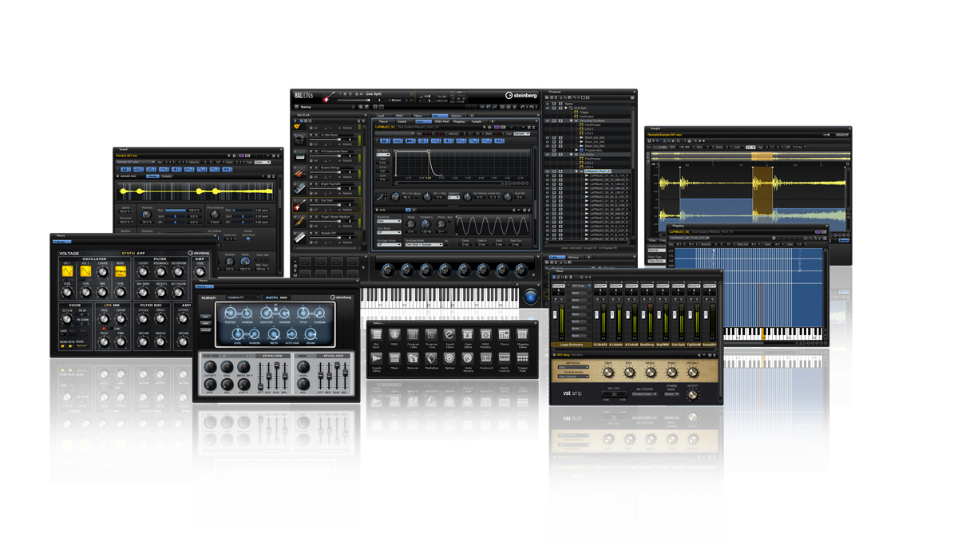
Task: Select the Bright Pad MW slot icon
Action: tap(299, 188)
